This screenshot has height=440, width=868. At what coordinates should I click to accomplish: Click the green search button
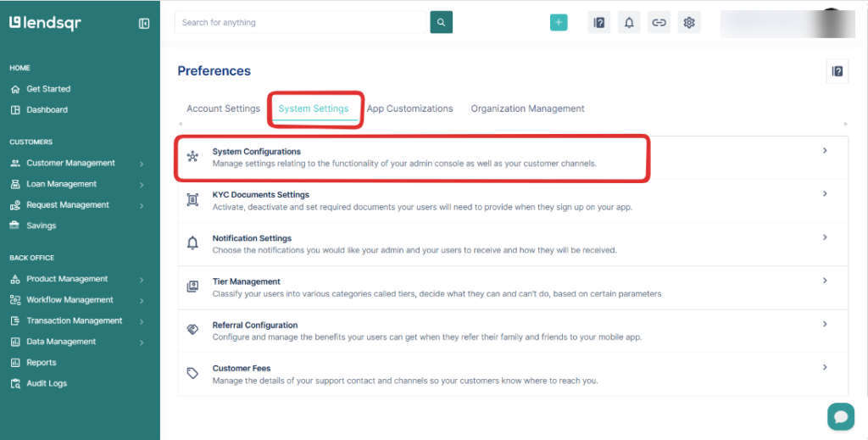(x=441, y=22)
